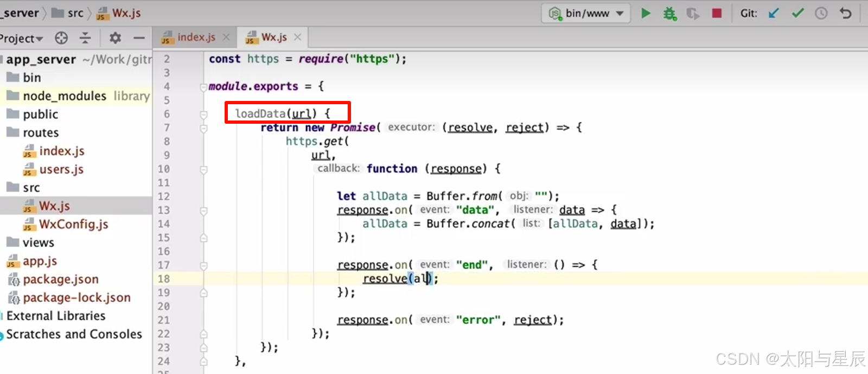
Task: Click the "error" event string
Action: tap(478, 320)
